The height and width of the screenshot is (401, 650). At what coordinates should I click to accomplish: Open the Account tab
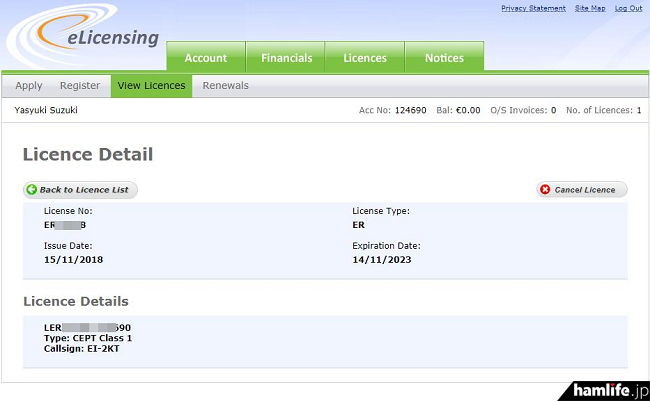206,58
